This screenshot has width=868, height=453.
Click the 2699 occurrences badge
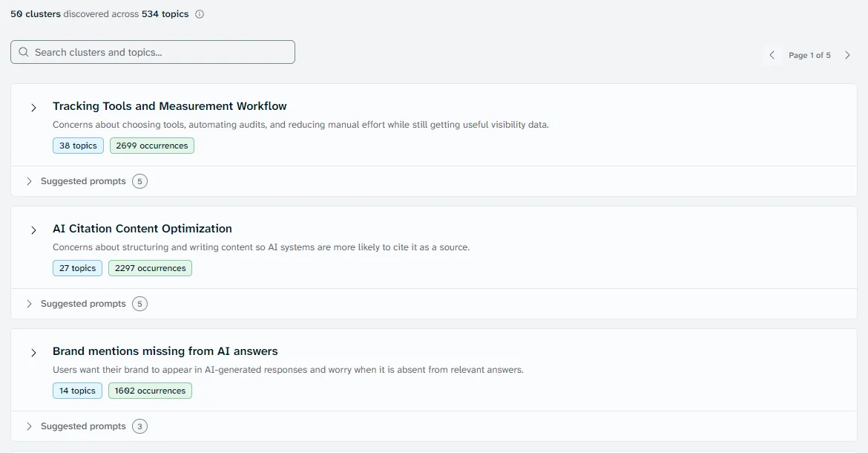(151, 146)
